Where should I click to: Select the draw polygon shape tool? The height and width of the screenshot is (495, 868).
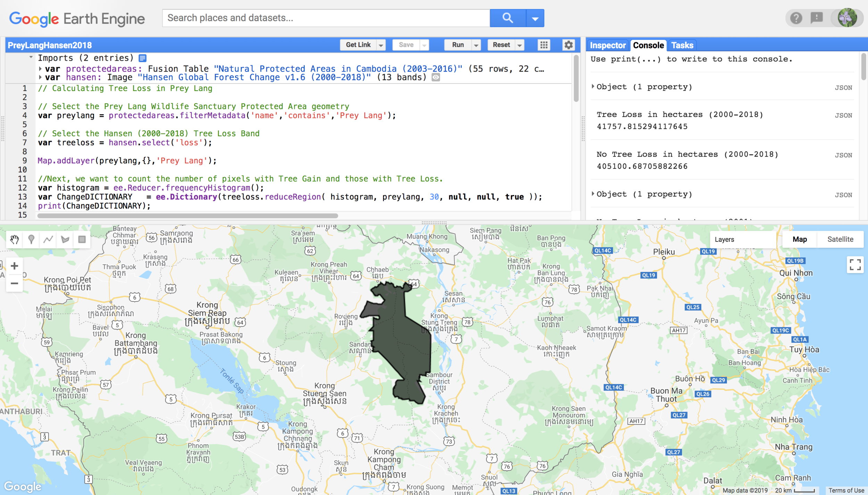(x=65, y=239)
